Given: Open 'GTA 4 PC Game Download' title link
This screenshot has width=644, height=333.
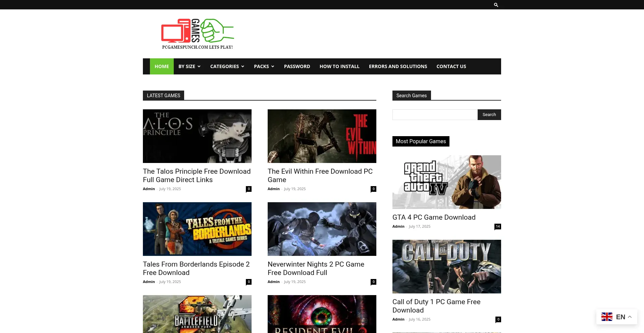Looking at the screenshot, I should pyautogui.click(x=434, y=217).
